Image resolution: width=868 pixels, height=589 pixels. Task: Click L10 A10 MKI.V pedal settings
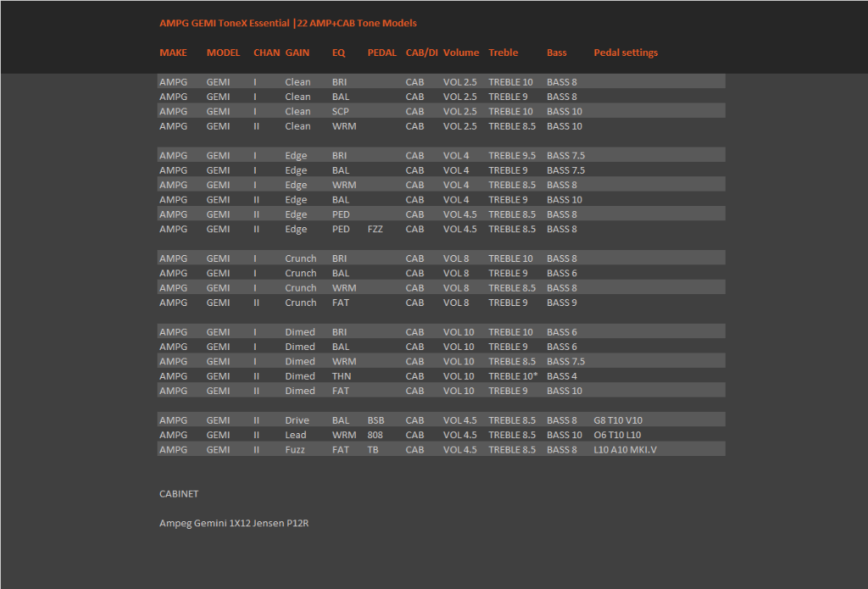625,450
